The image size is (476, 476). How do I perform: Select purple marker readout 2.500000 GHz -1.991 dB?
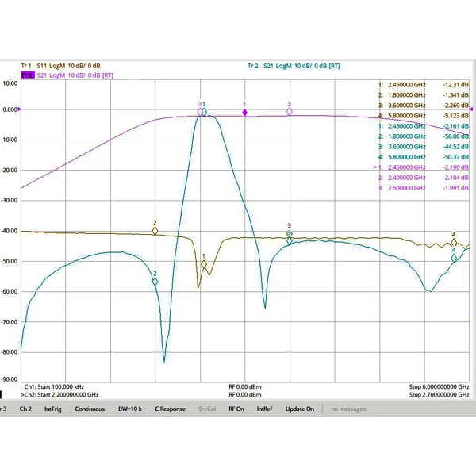[423, 188]
